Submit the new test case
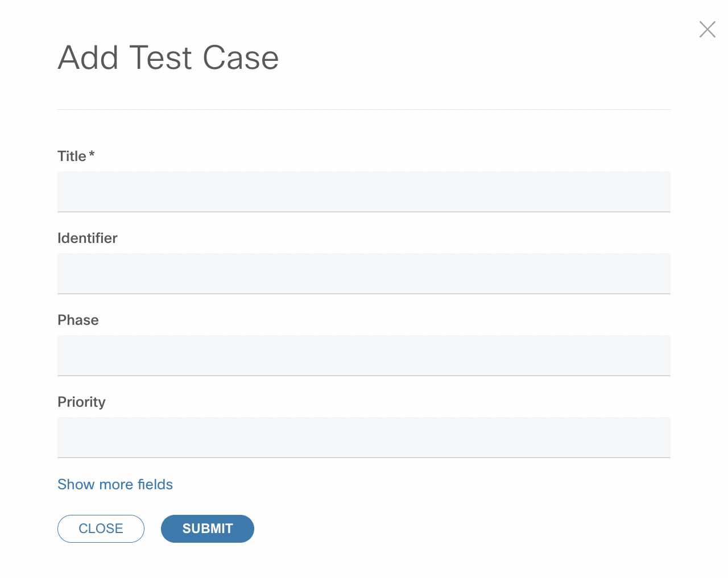 [208, 529]
